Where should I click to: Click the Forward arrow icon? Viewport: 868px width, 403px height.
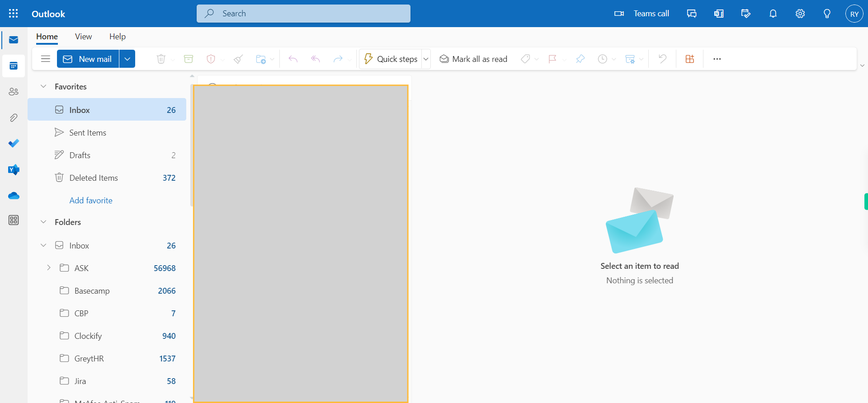click(338, 59)
